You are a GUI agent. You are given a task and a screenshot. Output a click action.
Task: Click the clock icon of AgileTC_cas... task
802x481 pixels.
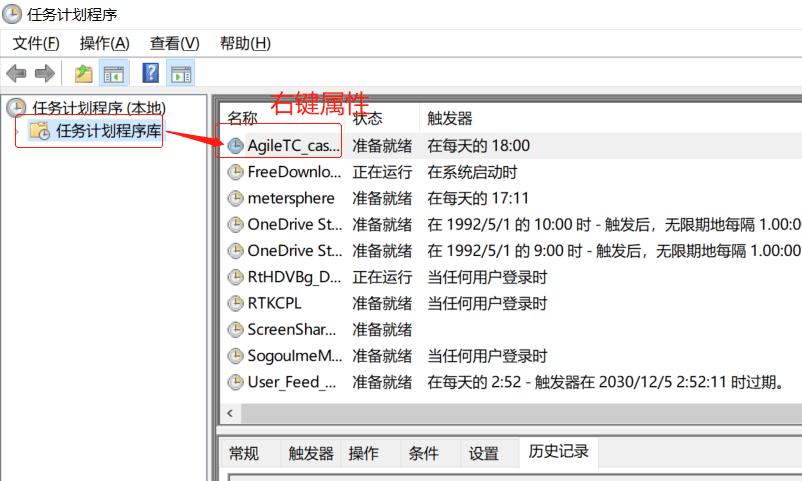[235, 146]
